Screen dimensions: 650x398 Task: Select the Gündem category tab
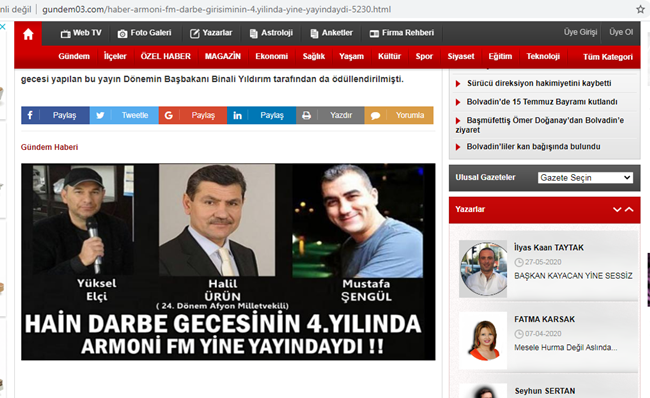[74, 56]
